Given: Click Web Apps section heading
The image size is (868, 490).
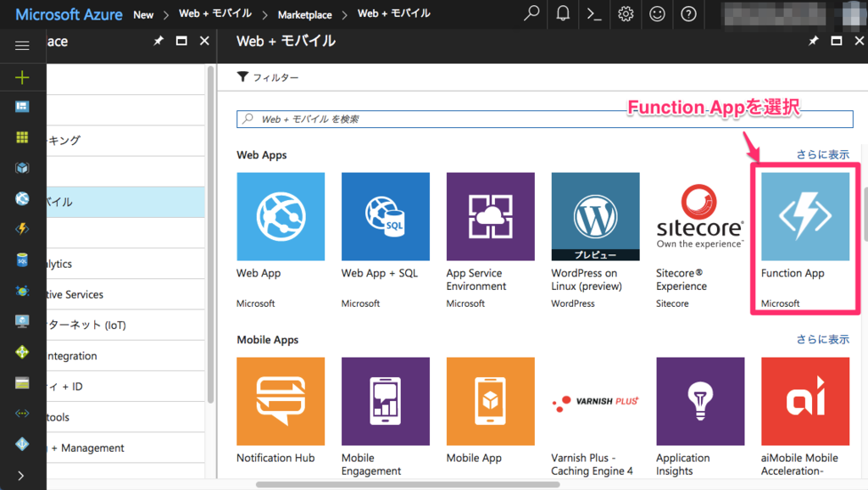Looking at the screenshot, I should pos(261,155).
